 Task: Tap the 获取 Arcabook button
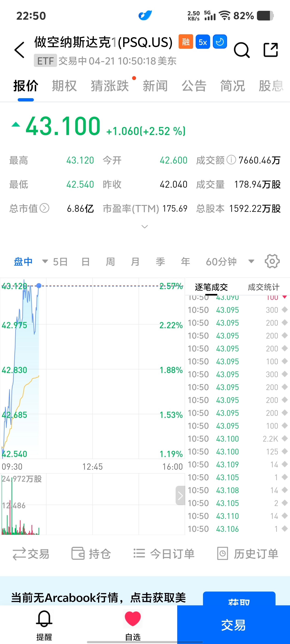point(239,598)
